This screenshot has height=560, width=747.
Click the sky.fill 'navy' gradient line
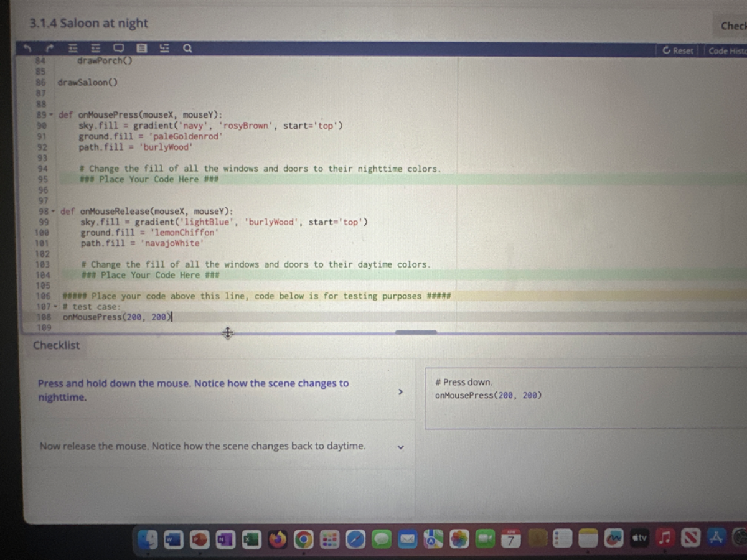click(210, 126)
